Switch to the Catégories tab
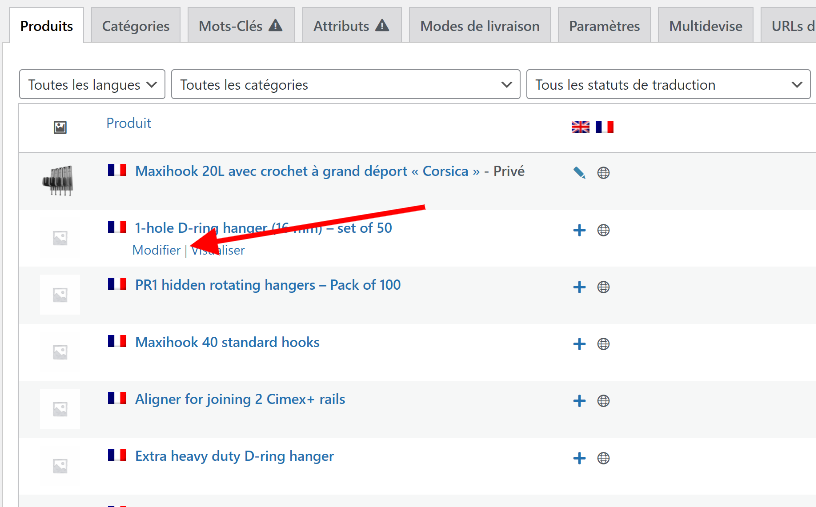The width and height of the screenshot is (816, 507). (136, 26)
